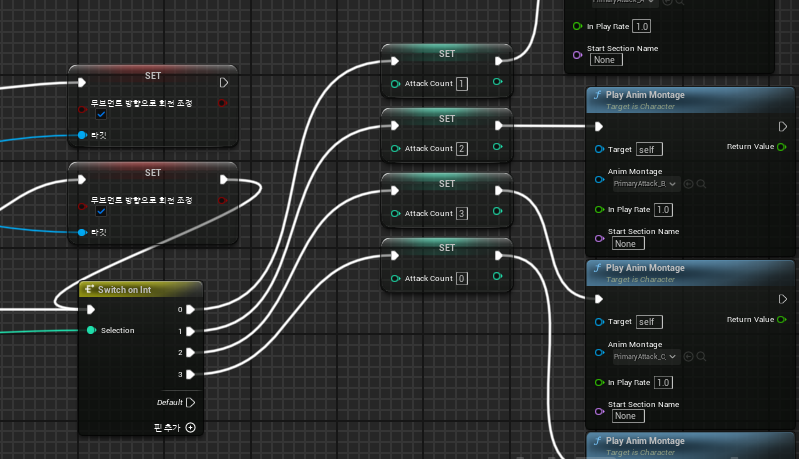Viewport: 799px width, 459px height.
Task: Click the Default execution pin on Switch on Int
Action: (191, 402)
